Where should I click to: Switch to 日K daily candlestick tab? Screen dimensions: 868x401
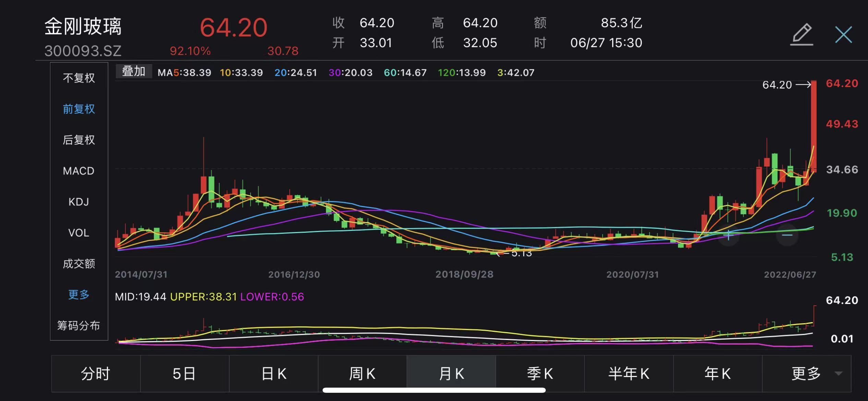point(274,374)
